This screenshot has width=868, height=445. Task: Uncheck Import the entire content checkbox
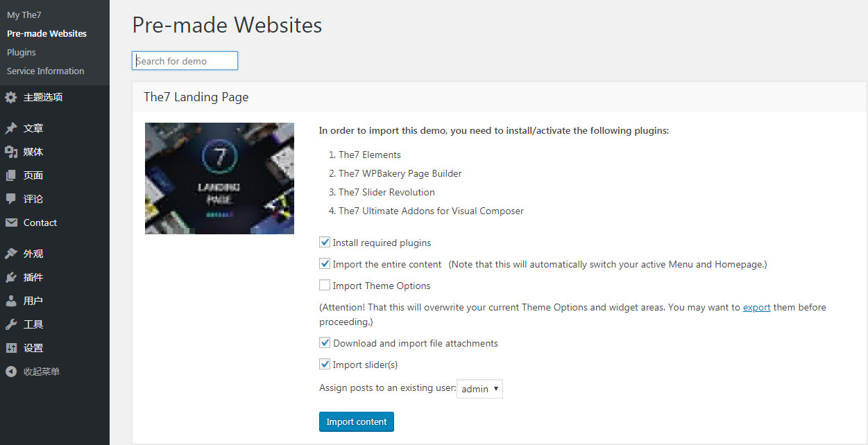pyautogui.click(x=325, y=264)
